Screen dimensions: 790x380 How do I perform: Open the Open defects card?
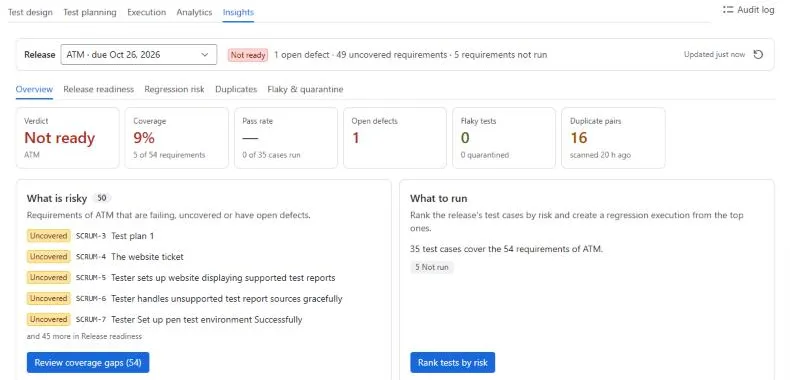(395, 138)
